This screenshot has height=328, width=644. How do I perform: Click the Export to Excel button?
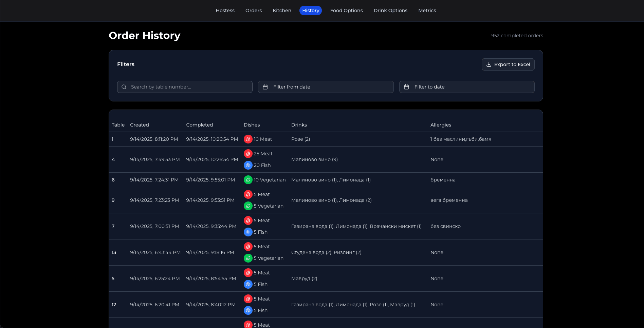click(x=508, y=64)
